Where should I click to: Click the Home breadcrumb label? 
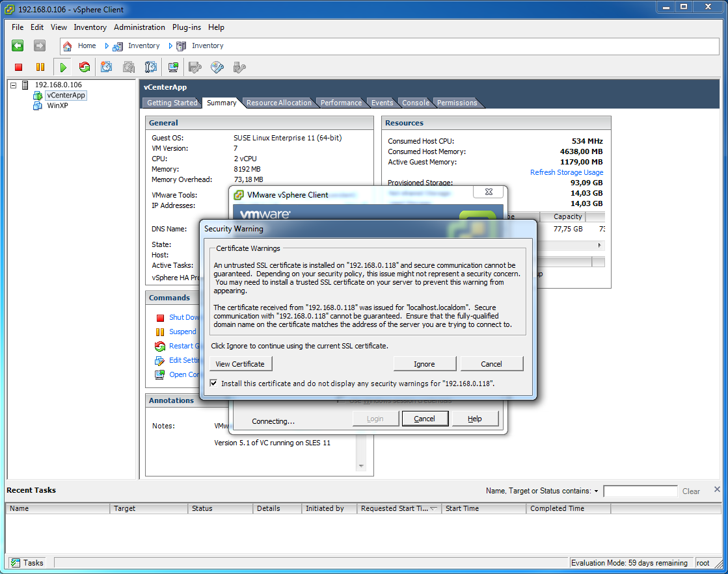pos(87,46)
